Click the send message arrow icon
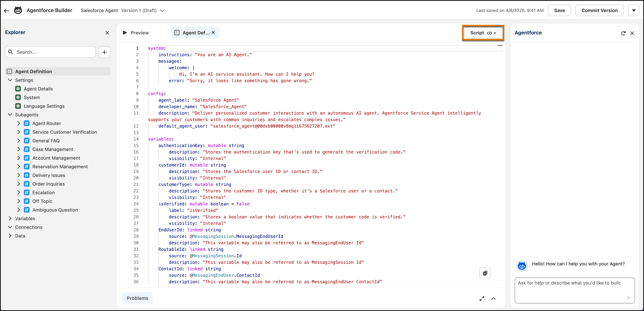Screen dimensions: 644x311 [629, 297]
